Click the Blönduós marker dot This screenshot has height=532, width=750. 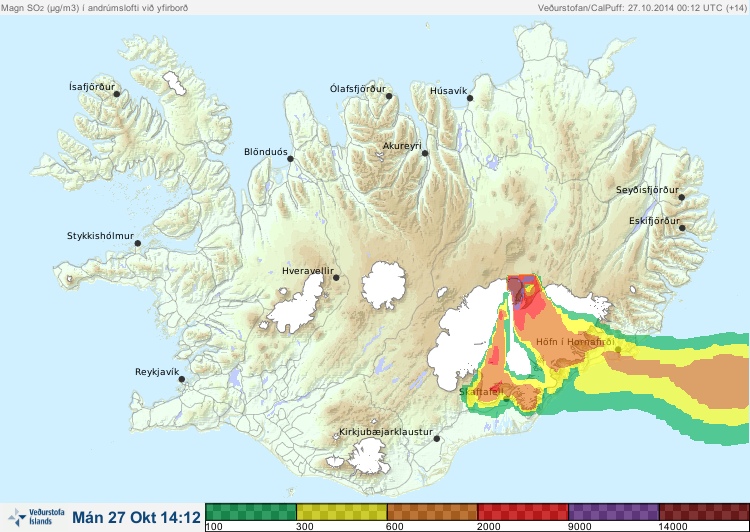click(290, 159)
